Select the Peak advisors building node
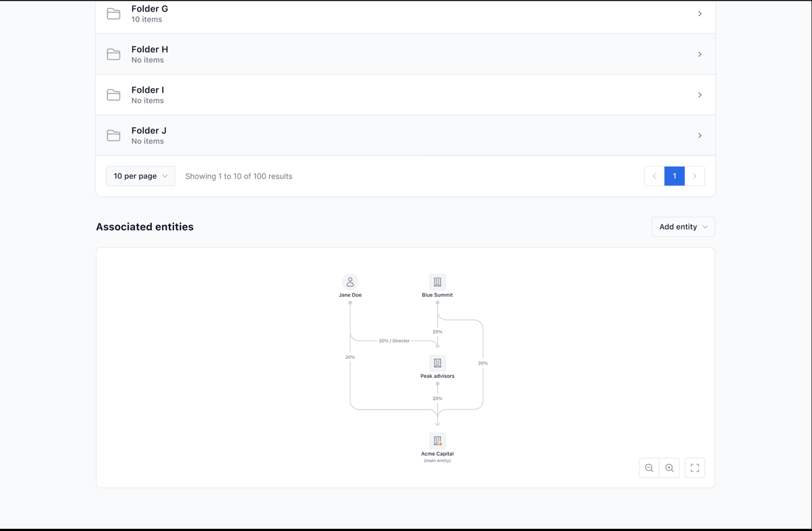This screenshot has height=531, width=812. pyautogui.click(x=437, y=363)
